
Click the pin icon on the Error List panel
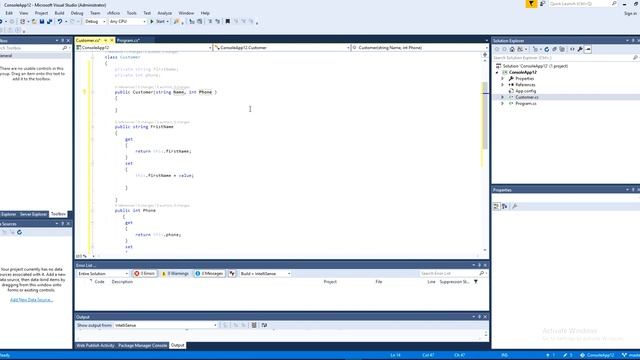480,265
